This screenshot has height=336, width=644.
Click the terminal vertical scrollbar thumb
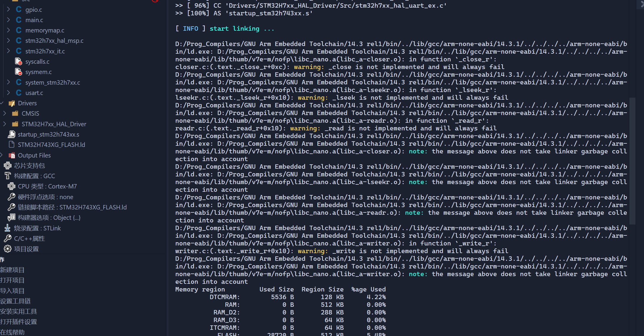click(632, 161)
